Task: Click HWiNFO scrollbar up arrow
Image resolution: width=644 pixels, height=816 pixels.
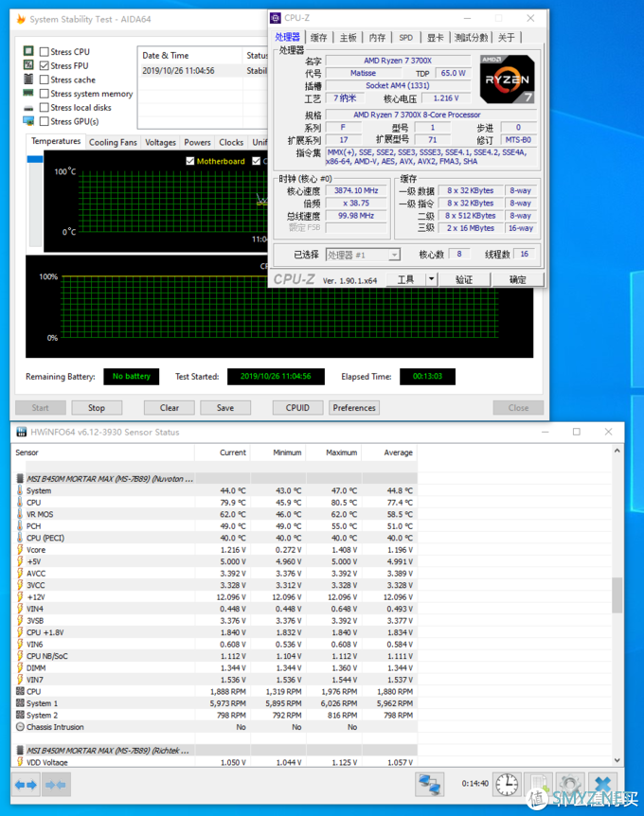Action: 617,451
